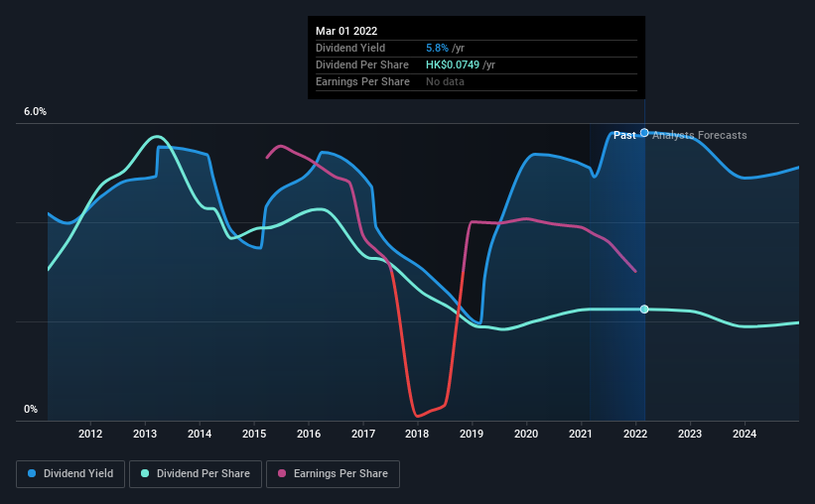Toggle the Dividend Per Share legend button
The height and width of the screenshot is (504, 815).
point(196,474)
